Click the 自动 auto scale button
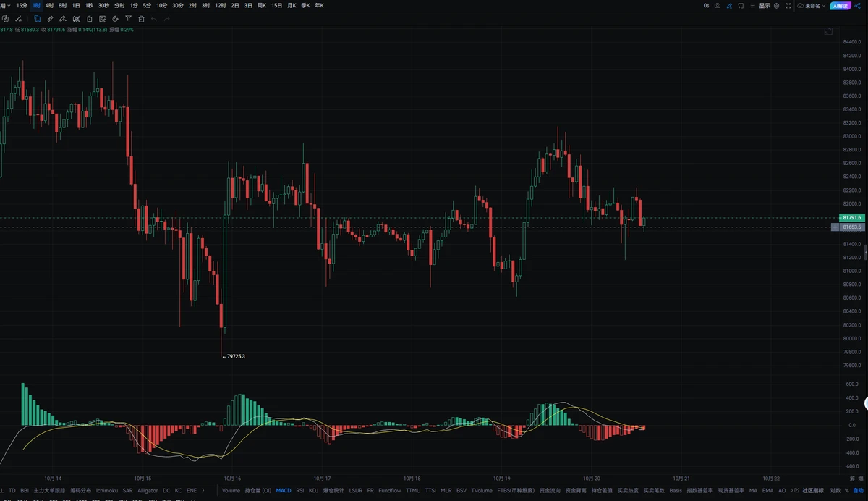 (858, 490)
